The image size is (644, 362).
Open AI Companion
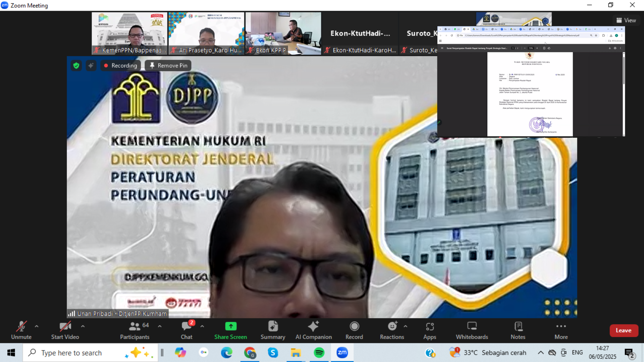314,330
